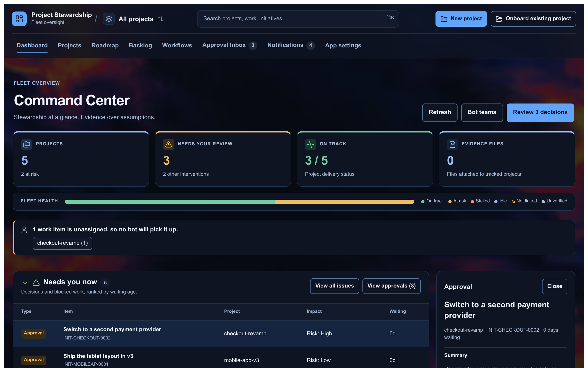588x368 pixels.
Task: Click the On Track pulse icon
Action: tap(310, 144)
